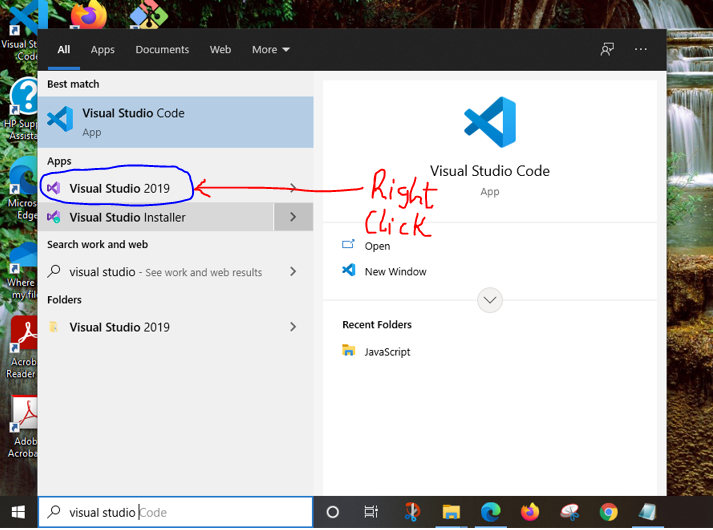
Task: Click the New Window VS Code icon
Action: pos(349,270)
